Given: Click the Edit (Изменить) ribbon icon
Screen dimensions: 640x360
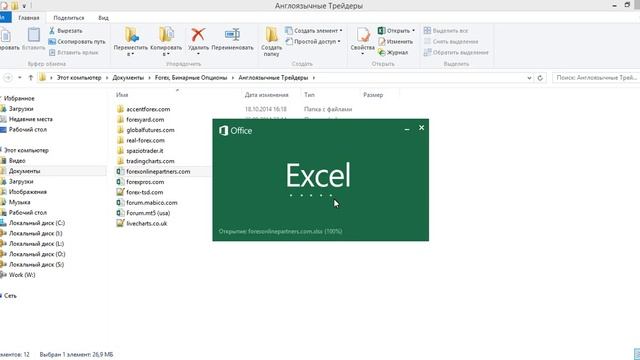Looking at the screenshot, I should 382,42.
